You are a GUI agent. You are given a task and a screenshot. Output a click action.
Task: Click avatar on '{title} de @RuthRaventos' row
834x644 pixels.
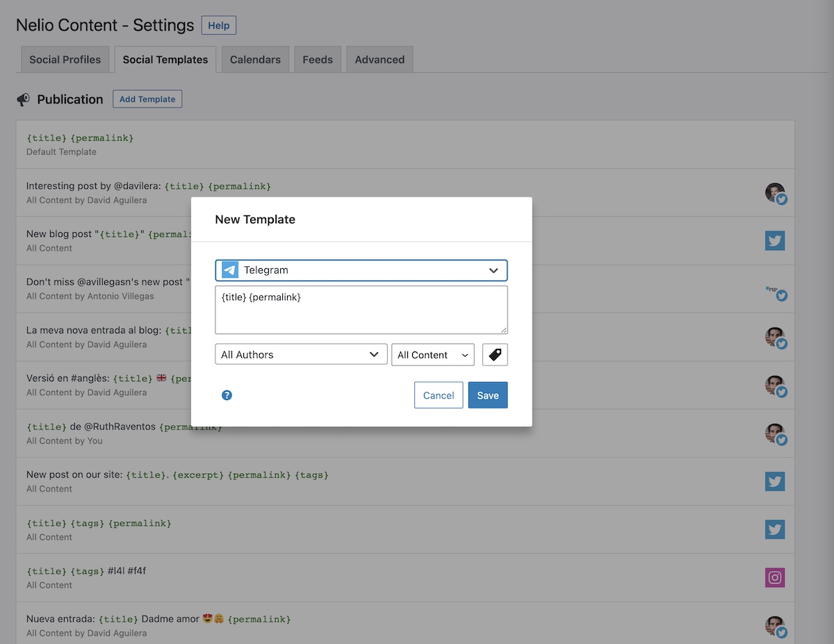(x=776, y=434)
